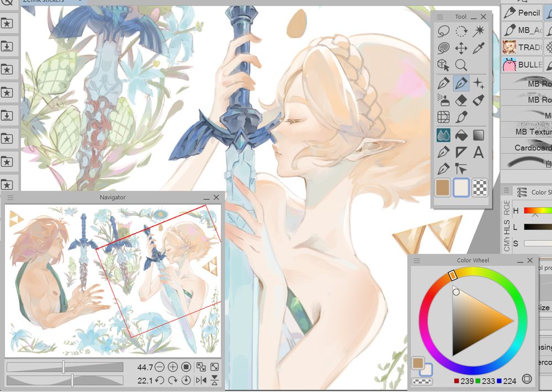Toggle Flip vertical in Navigator
The height and width of the screenshot is (392, 552).
point(214,380)
